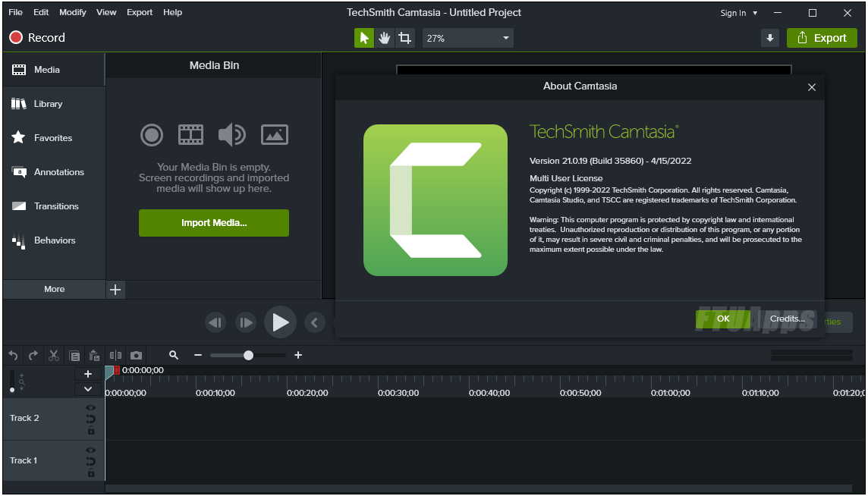Undo the last action
Viewport: 868px width, 496px height.
tap(14, 356)
